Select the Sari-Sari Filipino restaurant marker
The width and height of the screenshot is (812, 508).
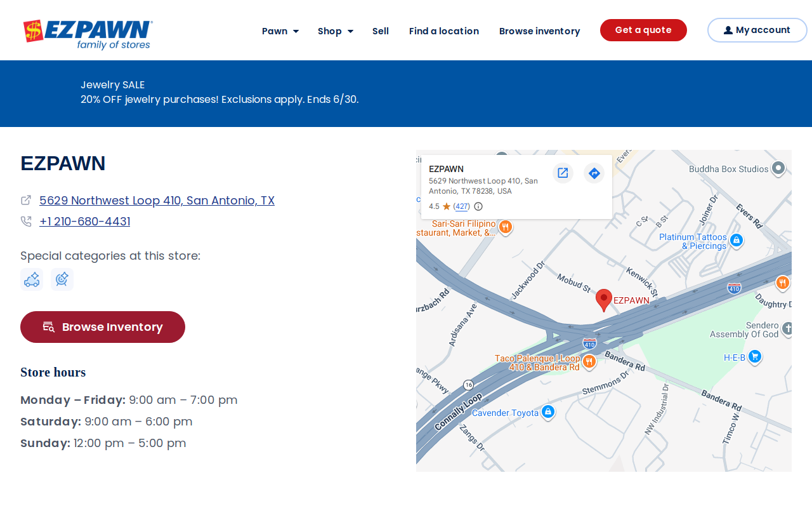point(506,227)
